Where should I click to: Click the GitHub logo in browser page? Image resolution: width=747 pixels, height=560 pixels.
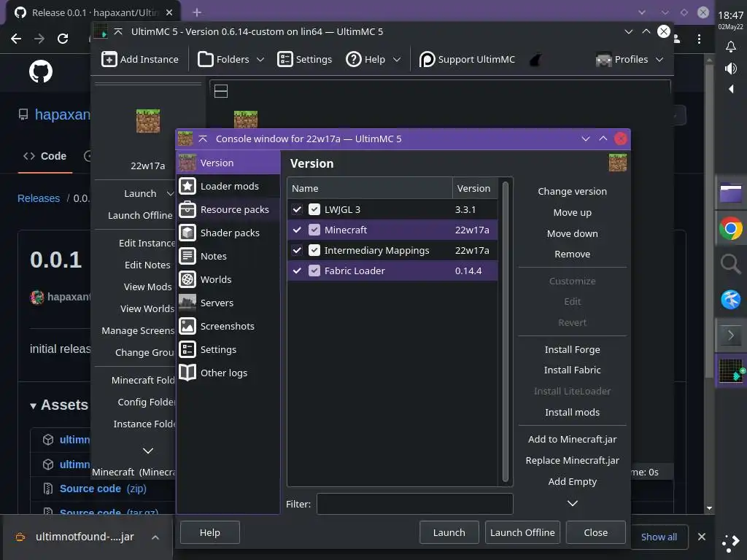coord(41,72)
